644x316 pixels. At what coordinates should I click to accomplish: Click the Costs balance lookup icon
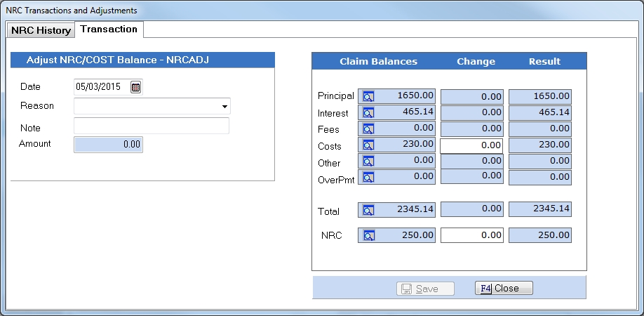tap(369, 145)
